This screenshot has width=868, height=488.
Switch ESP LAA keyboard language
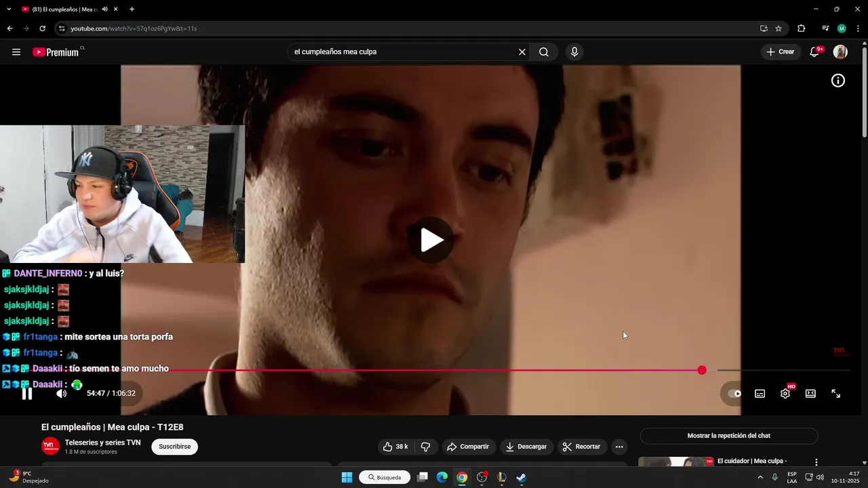coord(792,477)
